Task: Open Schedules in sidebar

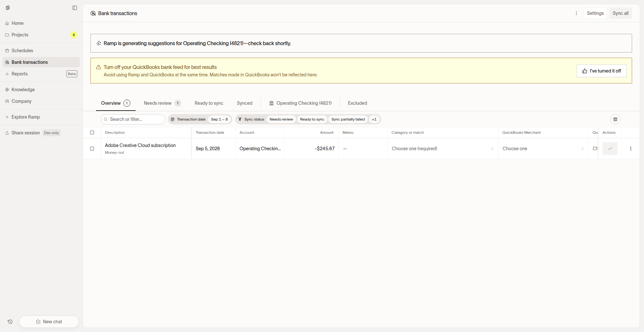Action: click(41, 51)
